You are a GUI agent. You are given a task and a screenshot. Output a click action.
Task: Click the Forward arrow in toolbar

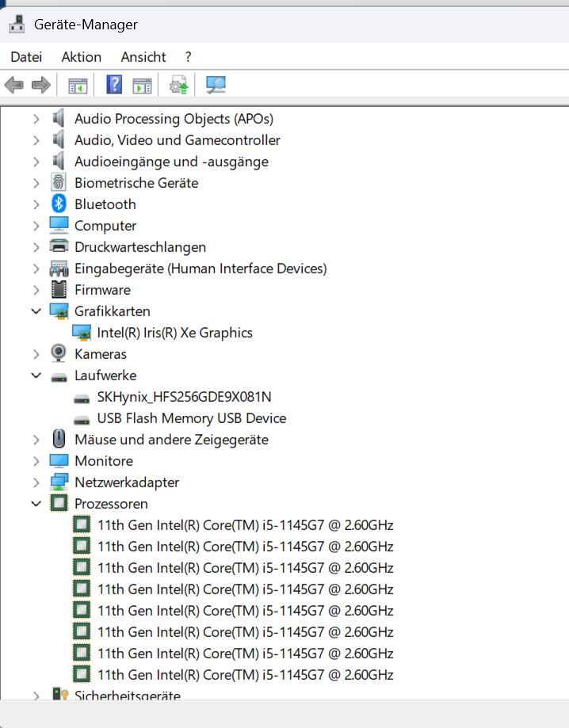(x=40, y=85)
